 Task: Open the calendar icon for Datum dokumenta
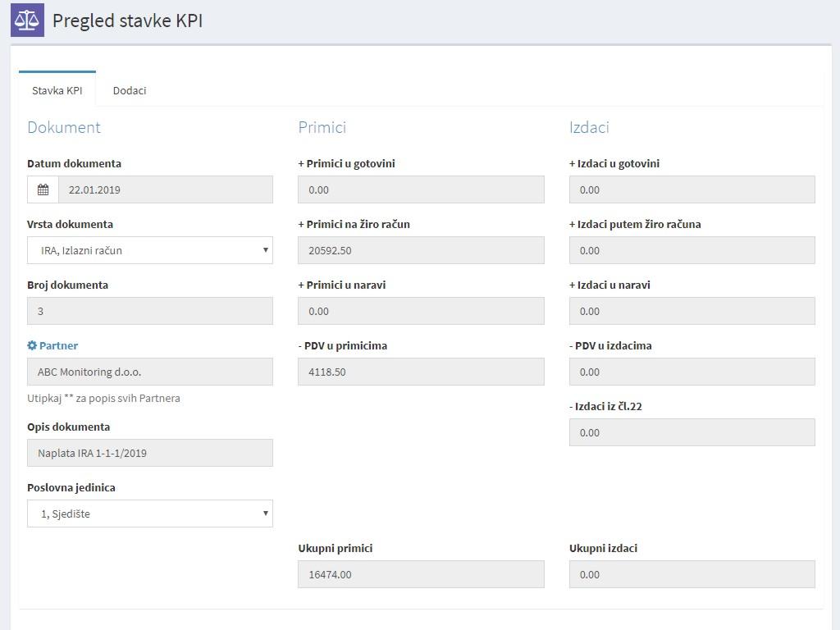point(43,189)
